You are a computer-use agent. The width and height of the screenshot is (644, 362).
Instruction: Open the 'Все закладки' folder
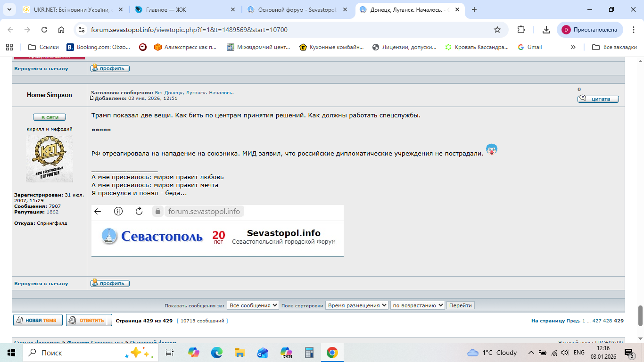[615, 47]
